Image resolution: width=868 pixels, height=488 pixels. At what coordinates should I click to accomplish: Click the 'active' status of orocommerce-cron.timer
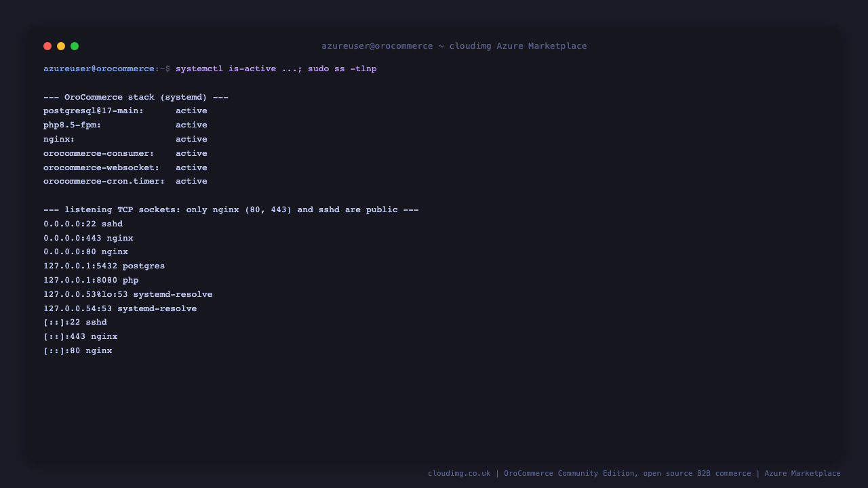pos(191,182)
